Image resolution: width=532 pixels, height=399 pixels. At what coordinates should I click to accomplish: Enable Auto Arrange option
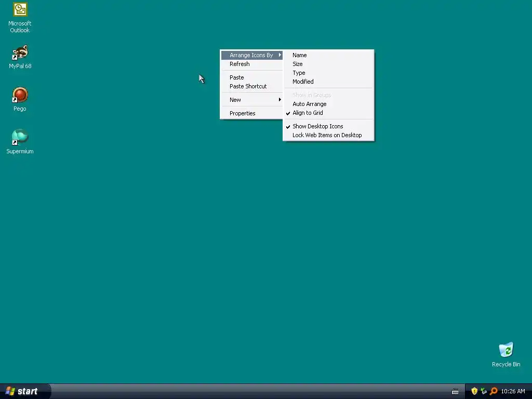pyautogui.click(x=328, y=104)
